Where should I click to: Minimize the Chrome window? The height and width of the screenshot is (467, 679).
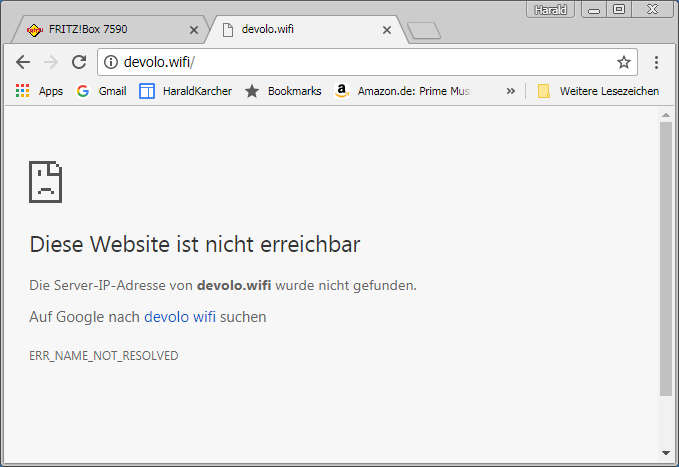coord(594,9)
